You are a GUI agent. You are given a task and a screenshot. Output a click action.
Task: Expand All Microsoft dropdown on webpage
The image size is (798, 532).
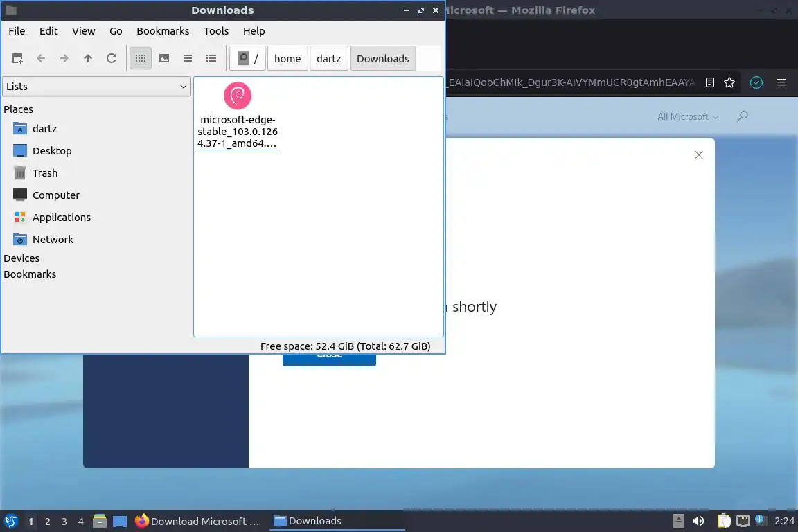(688, 117)
